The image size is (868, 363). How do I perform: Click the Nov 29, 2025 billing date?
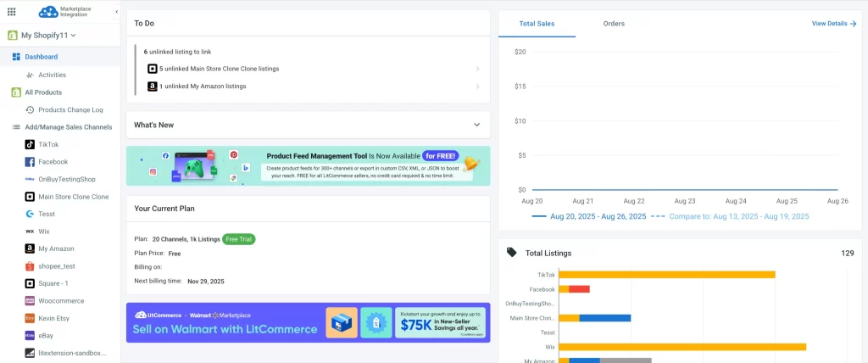[206, 281]
